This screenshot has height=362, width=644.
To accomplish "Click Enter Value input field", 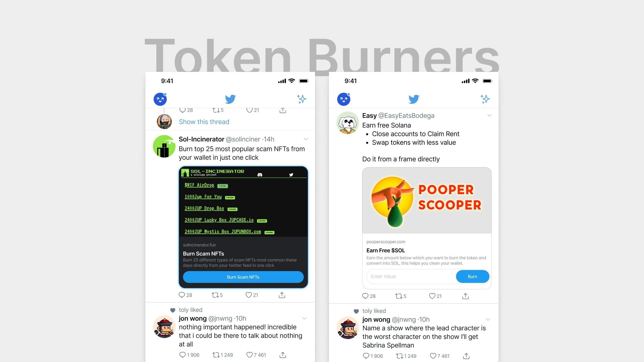I will pyautogui.click(x=407, y=276).
